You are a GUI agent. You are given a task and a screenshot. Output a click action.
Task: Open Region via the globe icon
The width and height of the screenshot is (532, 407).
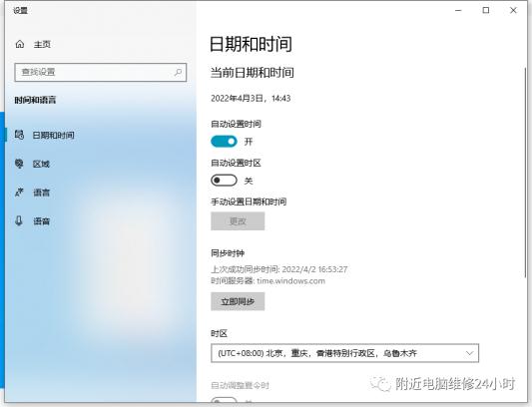point(19,164)
